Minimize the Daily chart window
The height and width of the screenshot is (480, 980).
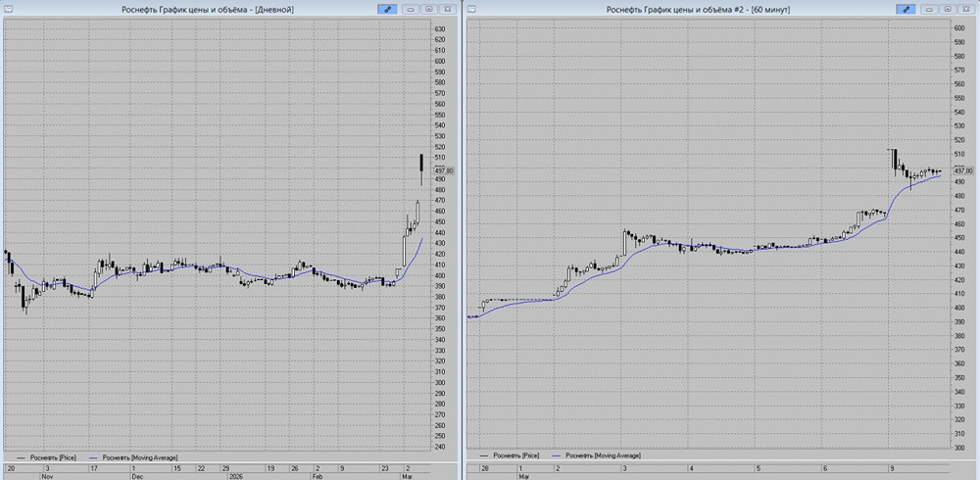[410, 10]
